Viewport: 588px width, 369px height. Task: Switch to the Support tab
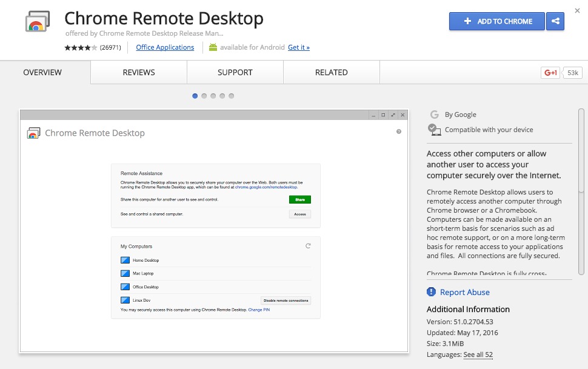(235, 73)
